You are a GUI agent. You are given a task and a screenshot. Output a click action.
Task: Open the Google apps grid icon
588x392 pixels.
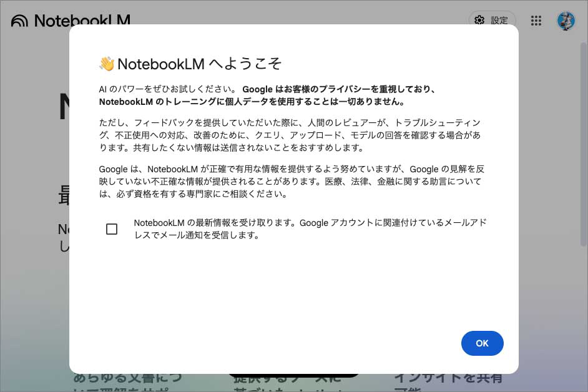[x=536, y=21]
